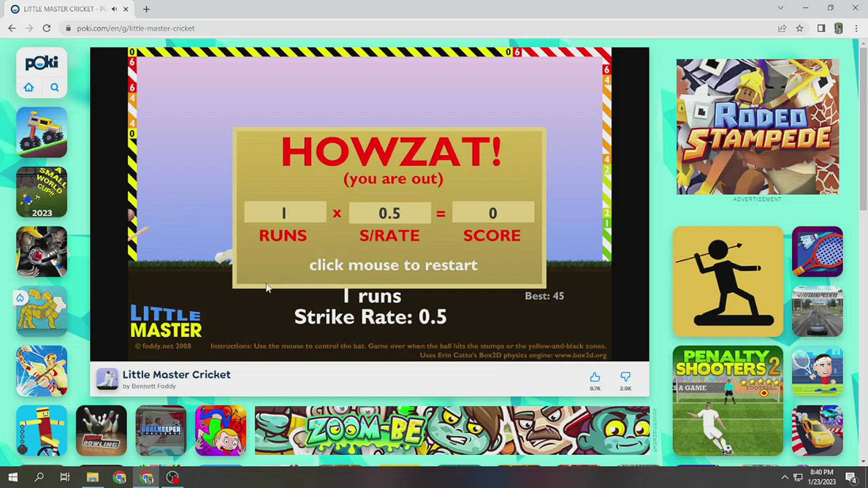
Task: Click the Bennett Foddy developer link
Action: [x=154, y=386]
